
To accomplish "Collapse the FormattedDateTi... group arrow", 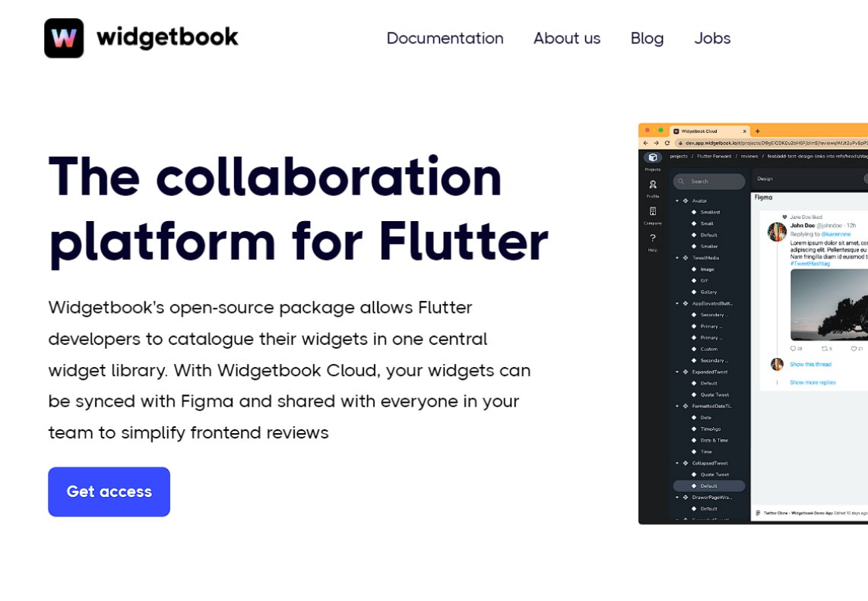I will [x=677, y=406].
